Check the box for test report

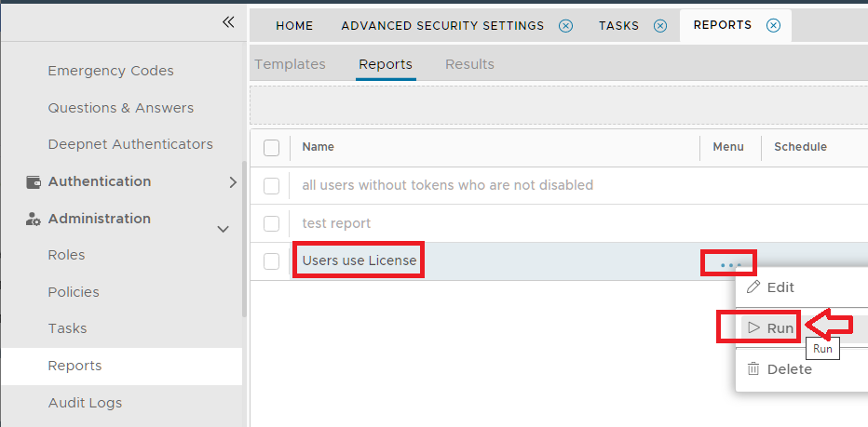click(271, 223)
